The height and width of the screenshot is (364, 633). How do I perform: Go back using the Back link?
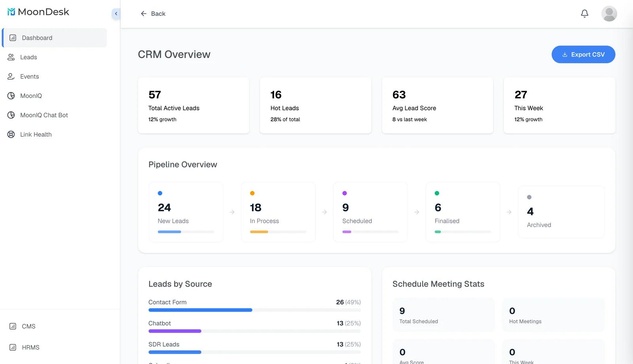coord(153,14)
